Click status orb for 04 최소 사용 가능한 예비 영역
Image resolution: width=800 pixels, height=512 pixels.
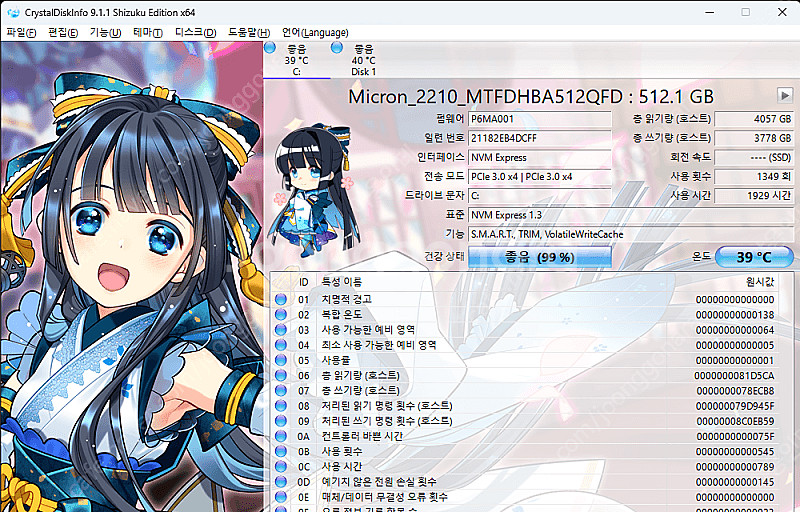(281, 345)
